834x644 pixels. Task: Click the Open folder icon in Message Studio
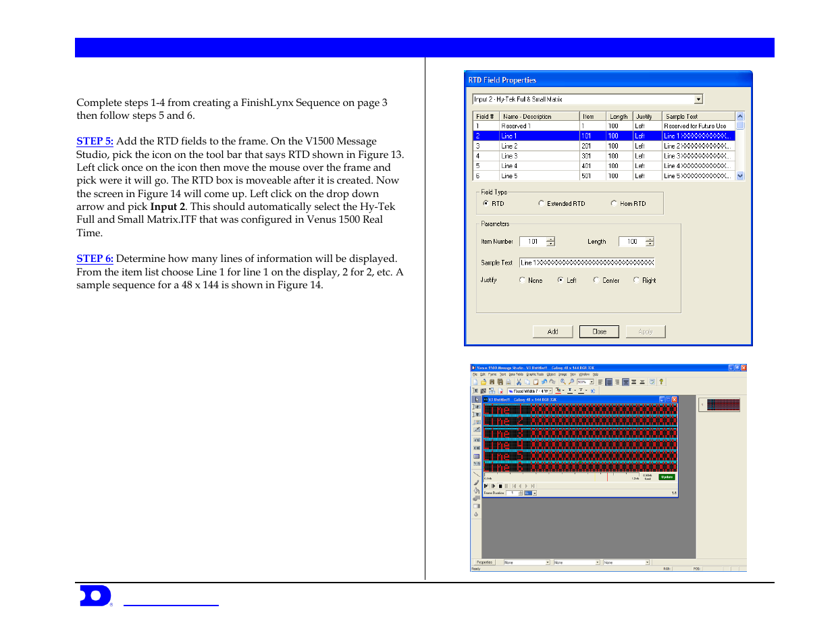point(484,381)
